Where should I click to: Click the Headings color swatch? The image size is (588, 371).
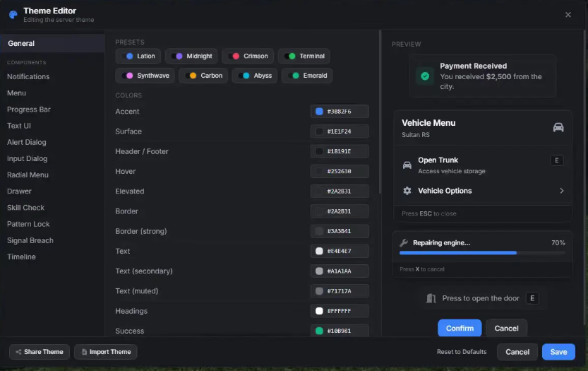(x=319, y=311)
